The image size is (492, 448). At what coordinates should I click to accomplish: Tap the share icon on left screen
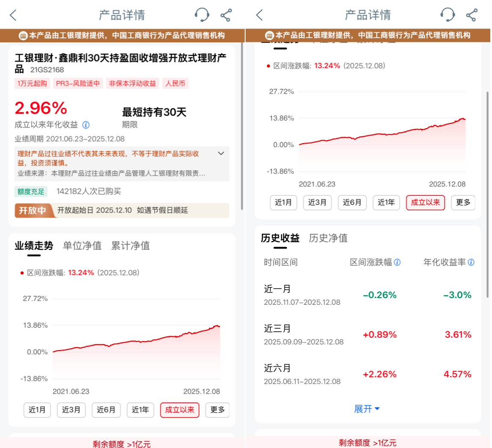tap(226, 15)
